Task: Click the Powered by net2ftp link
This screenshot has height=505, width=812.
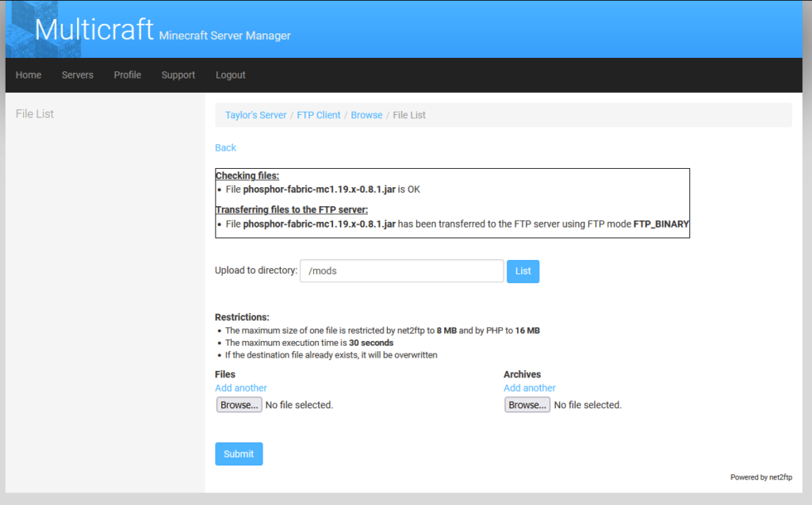Action: (x=761, y=476)
